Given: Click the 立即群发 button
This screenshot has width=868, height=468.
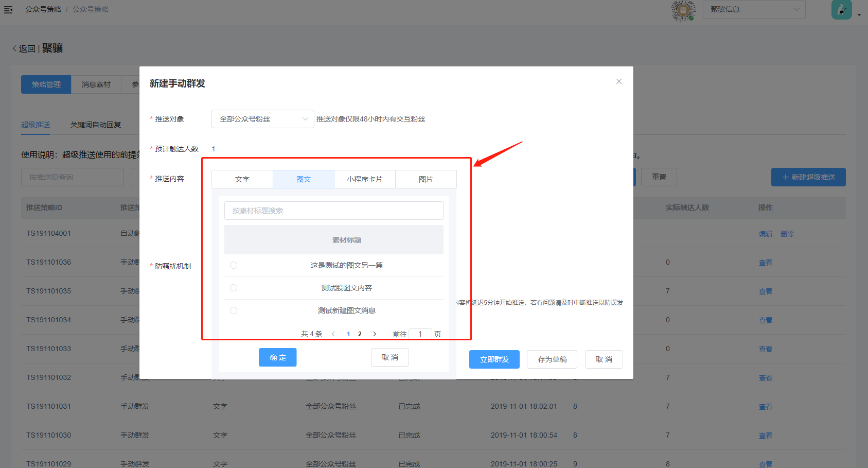Looking at the screenshot, I should tap(494, 359).
